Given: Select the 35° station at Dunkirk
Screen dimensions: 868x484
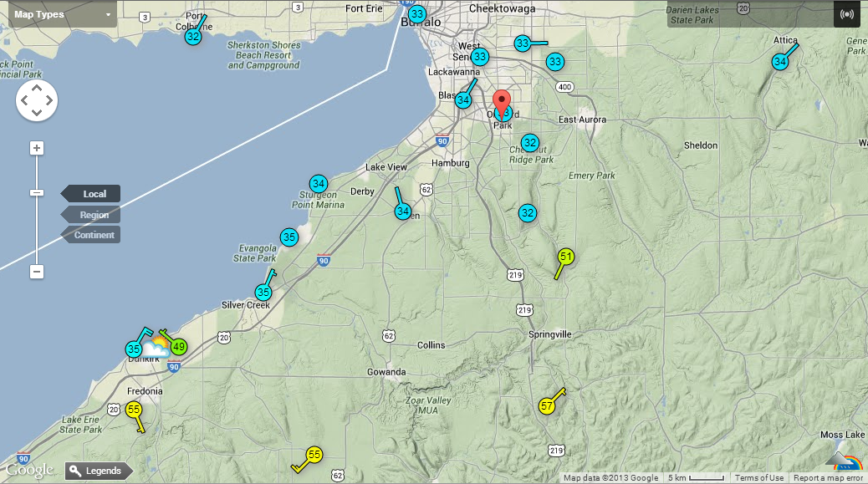Looking at the screenshot, I should (134, 349).
